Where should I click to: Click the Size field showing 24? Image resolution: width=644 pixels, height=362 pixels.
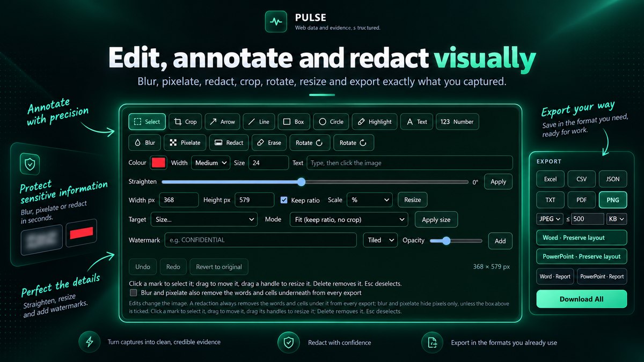point(270,162)
